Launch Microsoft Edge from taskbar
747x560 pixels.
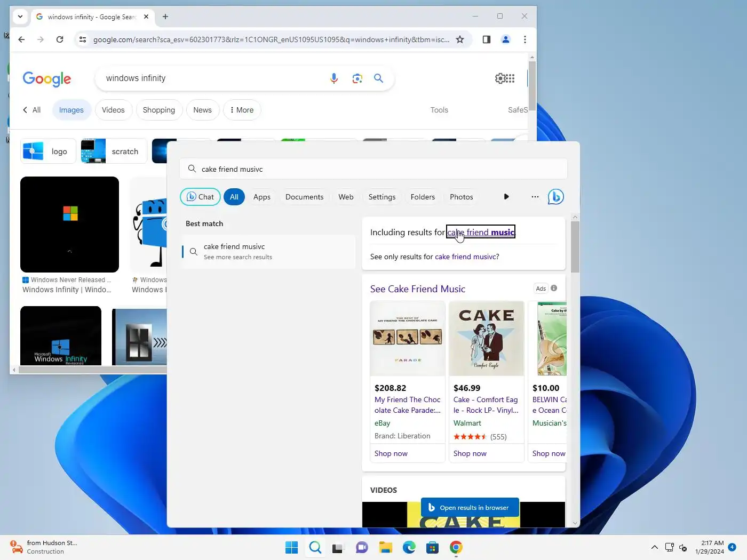click(409, 547)
